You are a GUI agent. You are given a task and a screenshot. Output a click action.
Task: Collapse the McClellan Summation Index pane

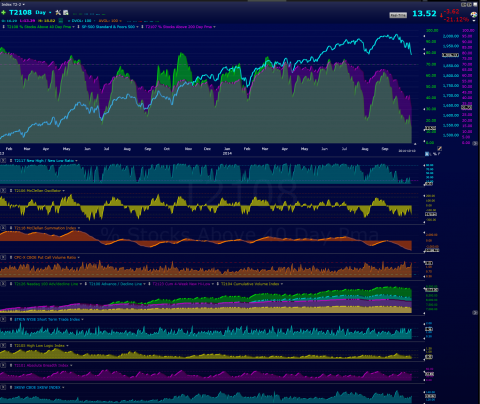click(x=3, y=228)
